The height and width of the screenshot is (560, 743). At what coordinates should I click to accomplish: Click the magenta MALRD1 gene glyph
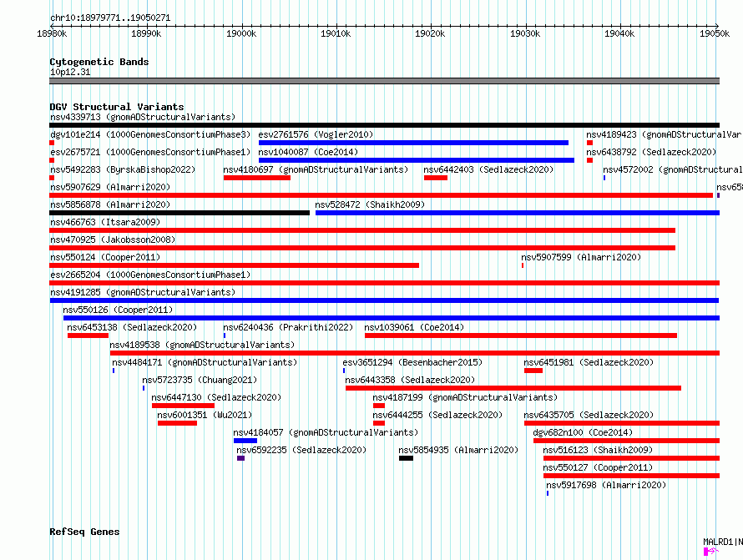point(711,551)
